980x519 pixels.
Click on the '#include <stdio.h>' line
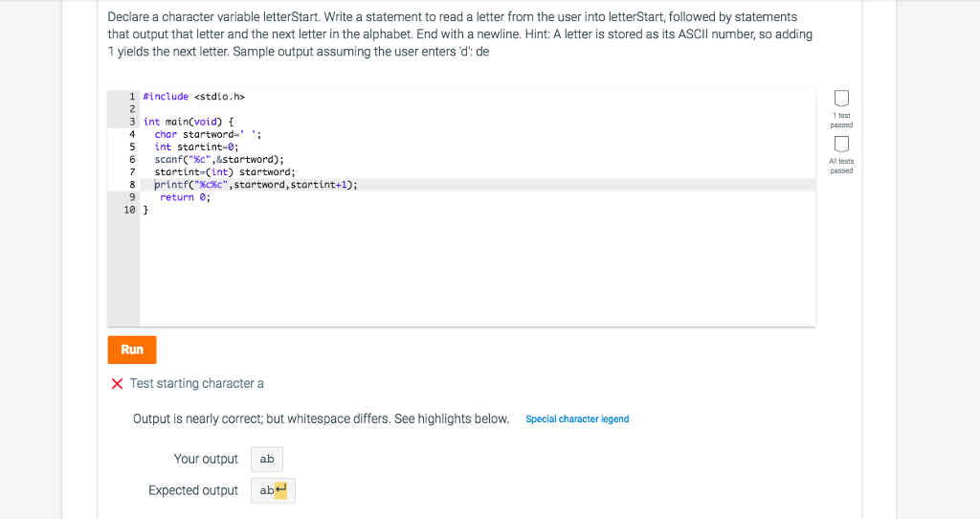click(193, 97)
